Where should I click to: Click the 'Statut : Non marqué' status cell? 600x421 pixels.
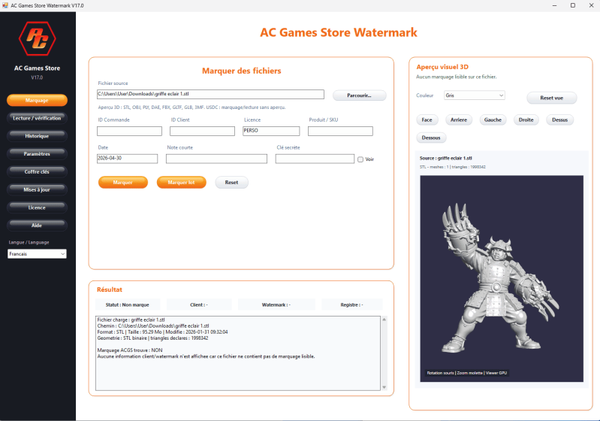(127, 305)
